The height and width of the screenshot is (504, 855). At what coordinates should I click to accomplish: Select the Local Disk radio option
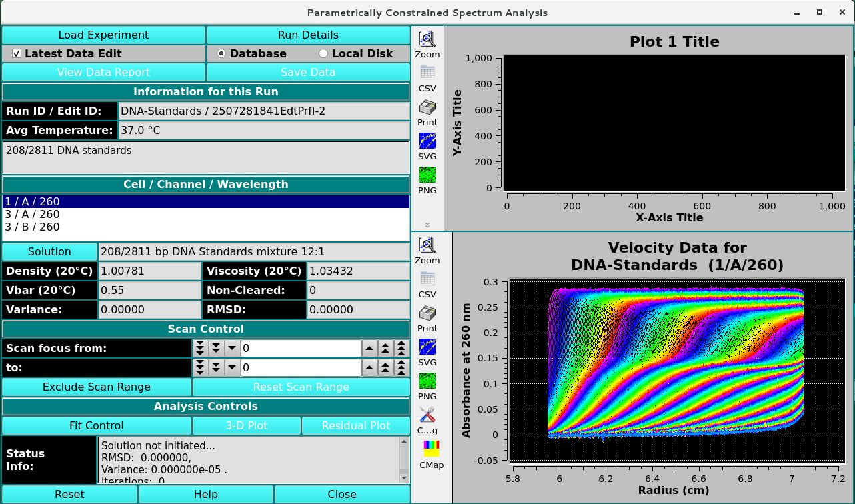tap(323, 53)
